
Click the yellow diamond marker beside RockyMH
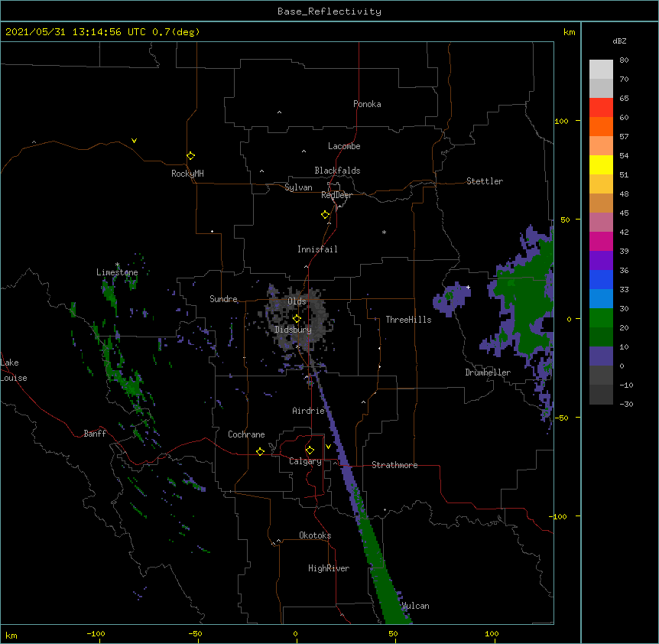[191, 156]
